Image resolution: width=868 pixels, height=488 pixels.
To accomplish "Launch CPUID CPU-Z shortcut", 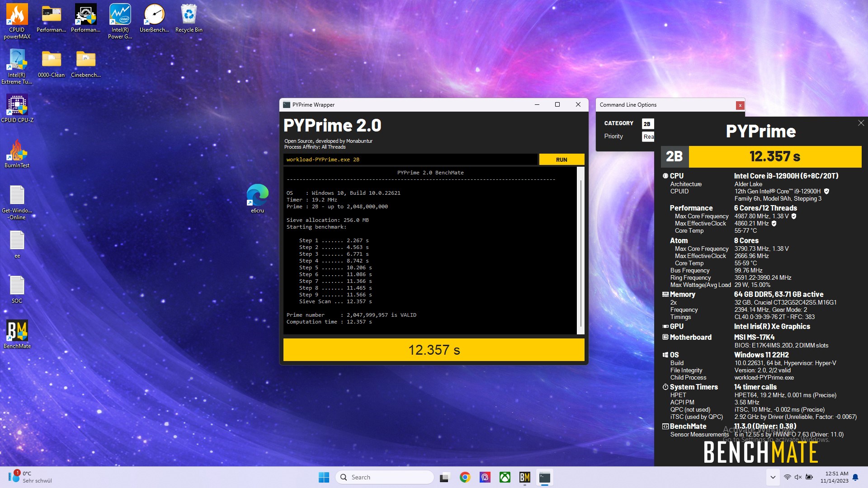I will point(17,108).
